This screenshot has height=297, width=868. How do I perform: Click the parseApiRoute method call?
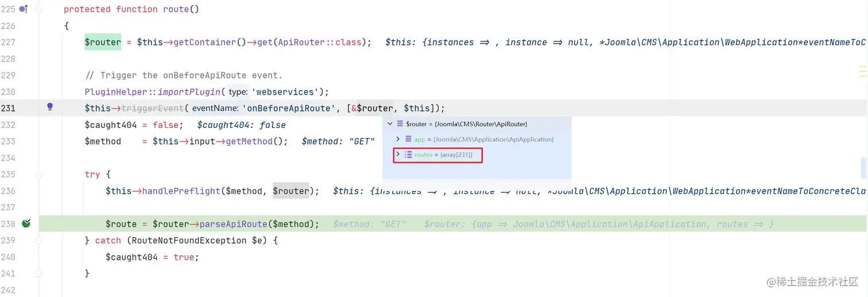point(234,224)
